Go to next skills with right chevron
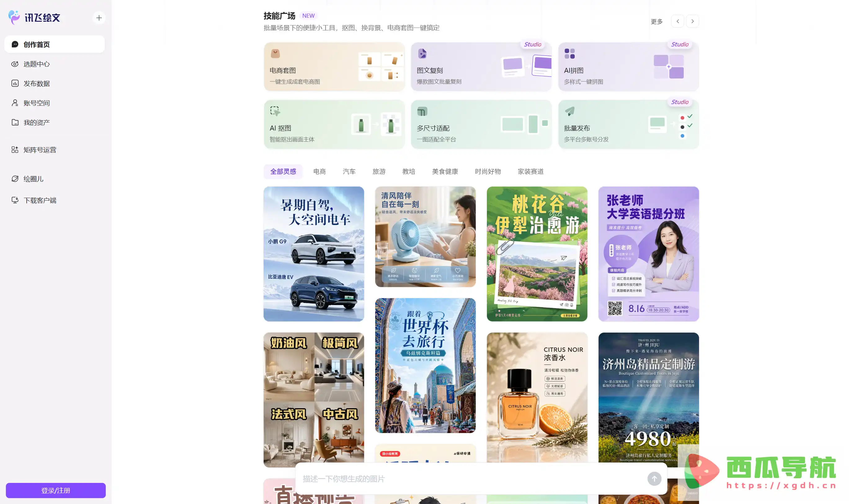Image resolution: width=851 pixels, height=504 pixels. coord(692,21)
